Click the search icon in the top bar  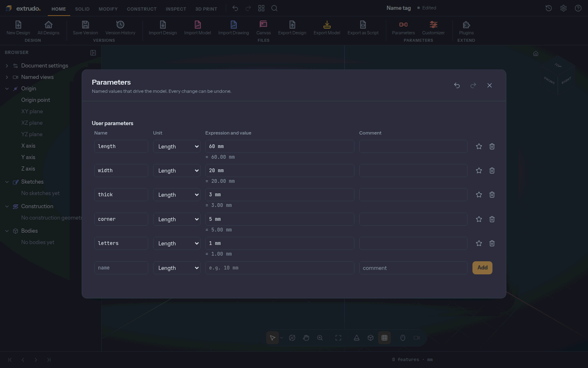(274, 8)
